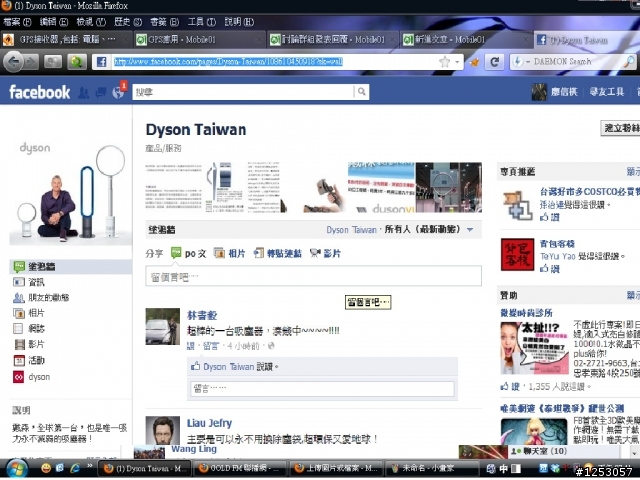
Task: Switch to 討論群組發表回覆 Mobile01 tab
Action: [332, 40]
